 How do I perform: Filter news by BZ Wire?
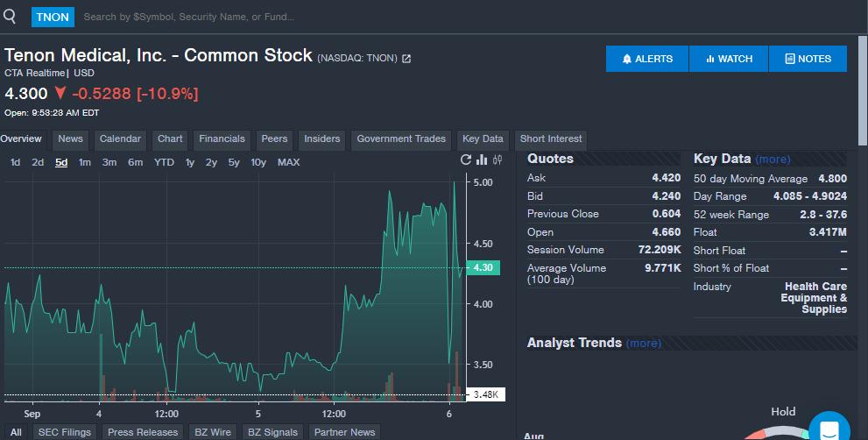(x=213, y=432)
